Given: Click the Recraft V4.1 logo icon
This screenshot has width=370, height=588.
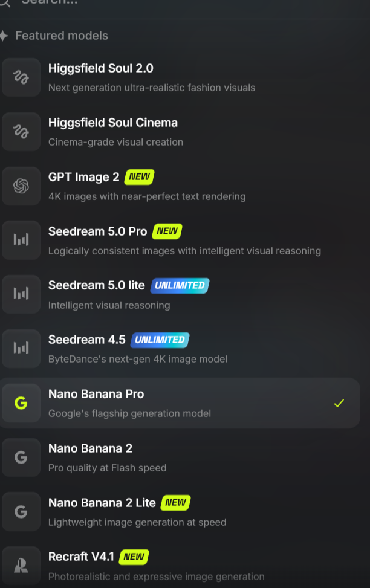Looking at the screenshot, I should point(21,566).
